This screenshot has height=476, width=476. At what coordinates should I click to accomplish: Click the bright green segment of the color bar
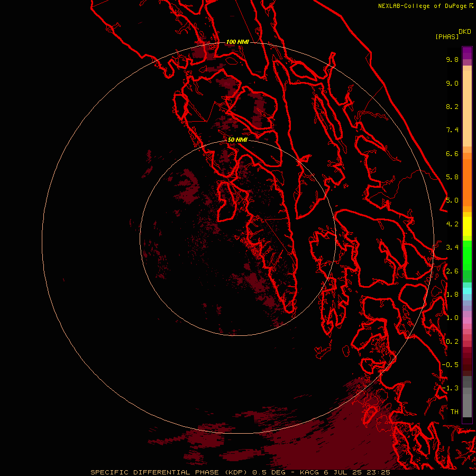pyautogui.click(x=467, y=255)
